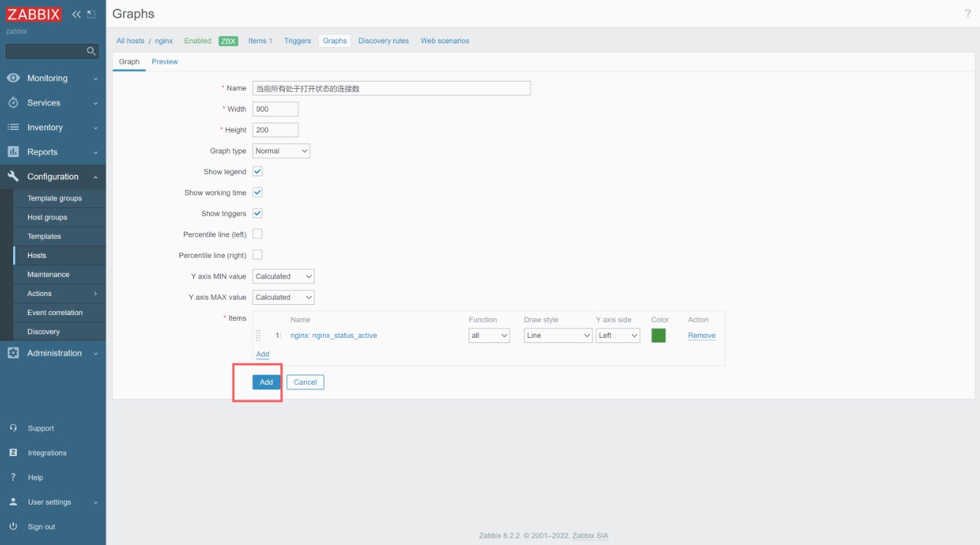Click the Sign out power icon

click(x=13, y=527)
